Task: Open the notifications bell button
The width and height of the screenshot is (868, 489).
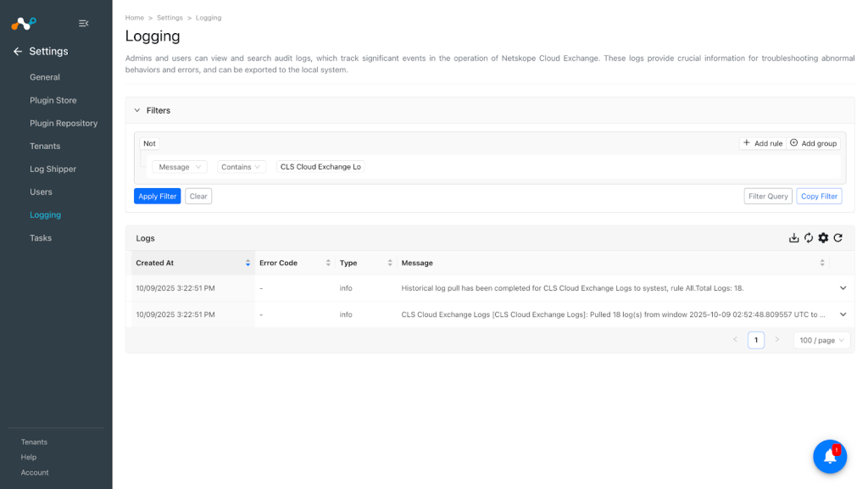Action: click(830, 456)
